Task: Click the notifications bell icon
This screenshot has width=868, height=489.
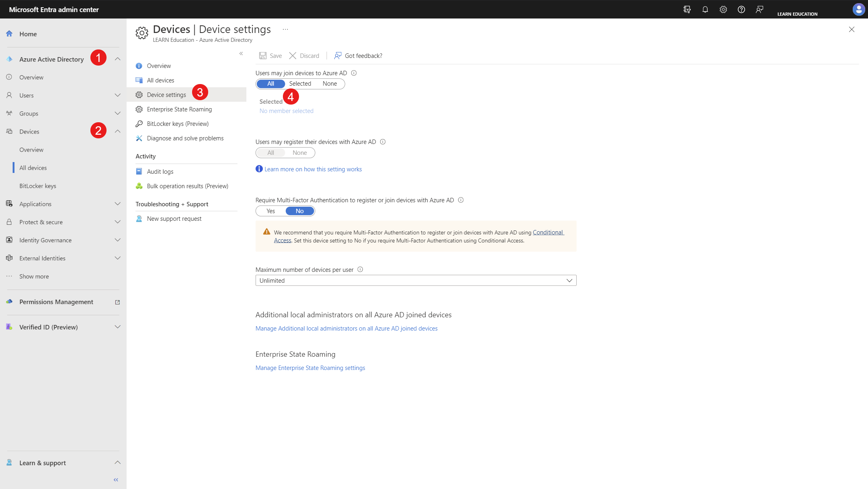Action: click(x=705, y=9)
